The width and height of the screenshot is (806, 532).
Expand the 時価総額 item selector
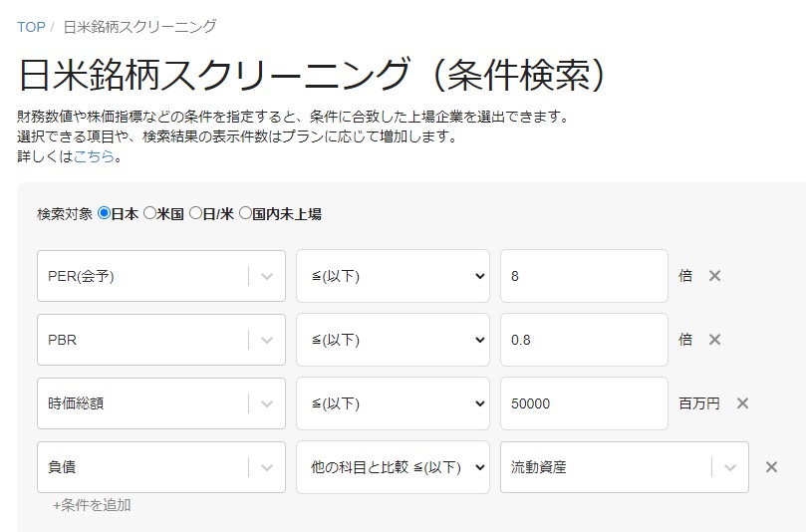[160, 403]
